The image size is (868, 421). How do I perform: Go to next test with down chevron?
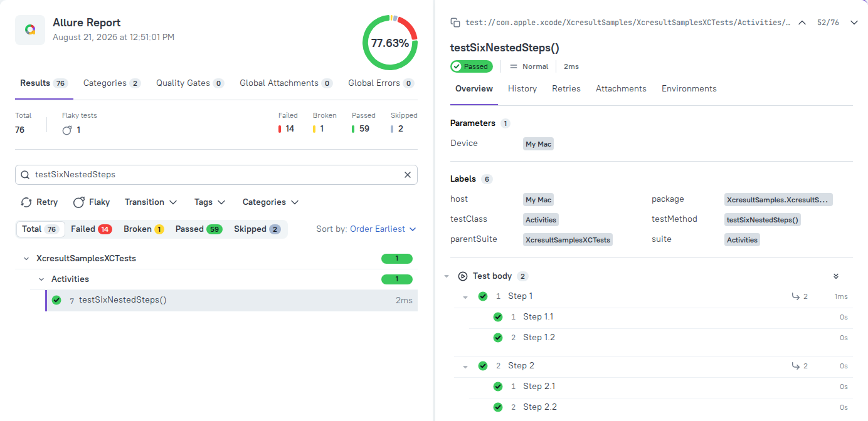pos(854,23)
